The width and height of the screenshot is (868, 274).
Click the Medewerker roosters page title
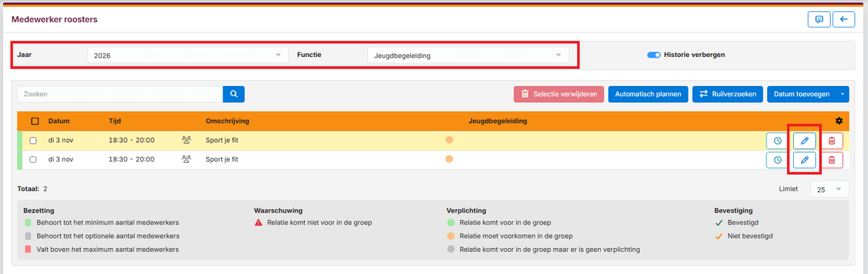tap(54, 19)
